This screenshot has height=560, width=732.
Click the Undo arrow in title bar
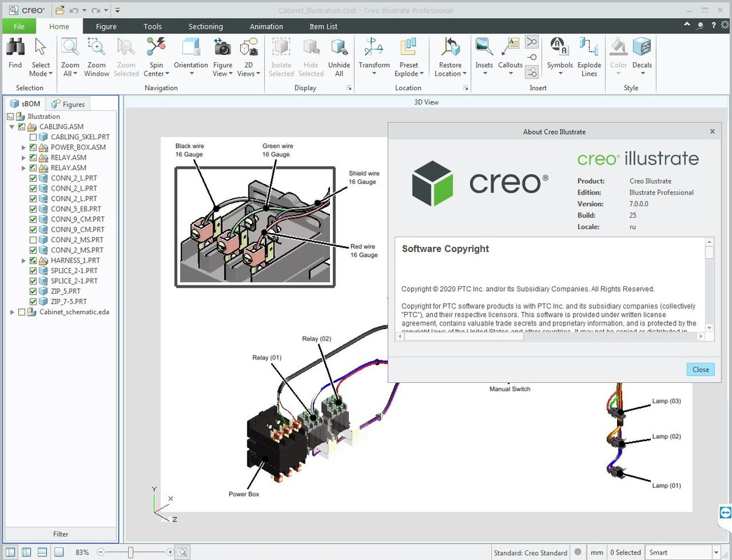(x=74, y=10)
